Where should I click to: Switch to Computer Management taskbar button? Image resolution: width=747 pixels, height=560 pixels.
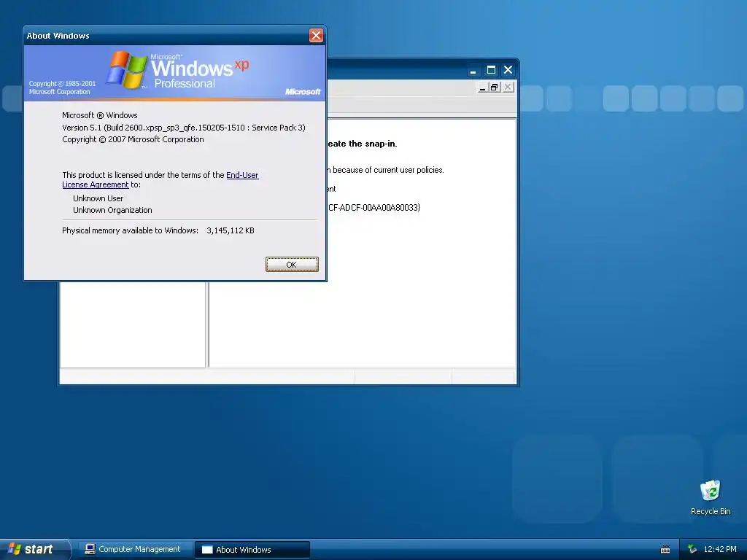coord(133,549)
